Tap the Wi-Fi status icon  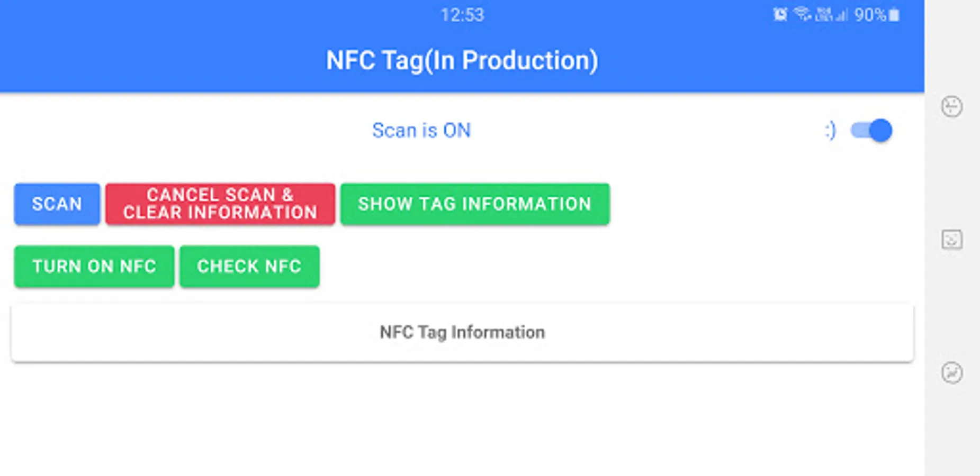(802, 15)
